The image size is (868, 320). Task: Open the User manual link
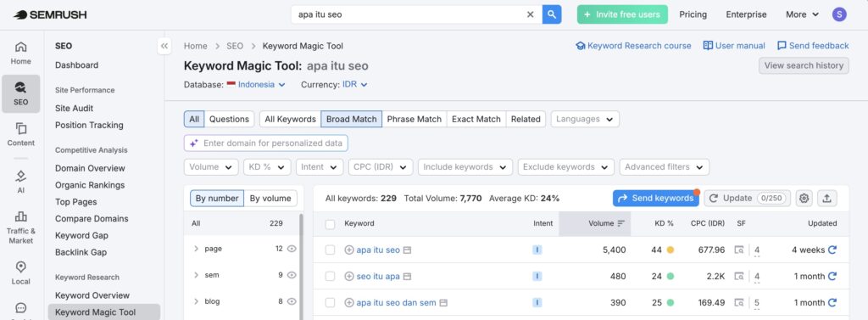pyautogui.click(x=734, y=46)
